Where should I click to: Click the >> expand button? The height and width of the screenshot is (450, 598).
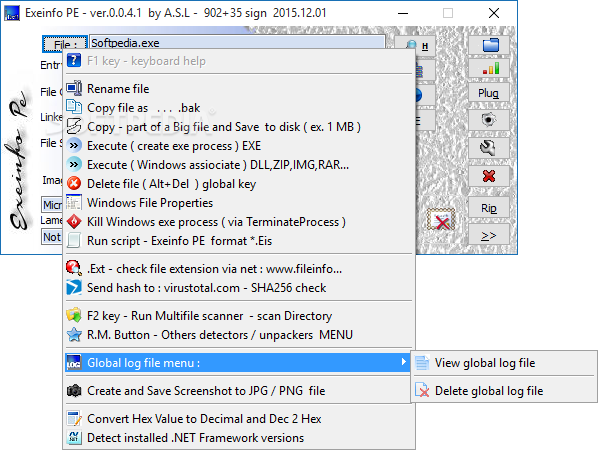point(489,236)
